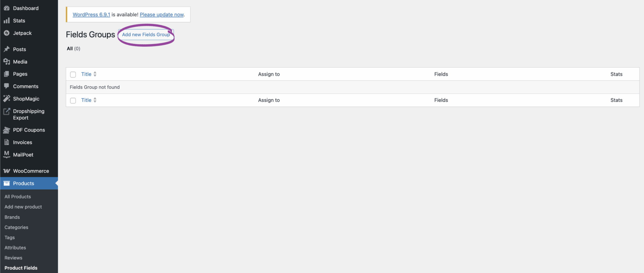Check the select-all checkbox in the table header

click(x=73, y=74)
